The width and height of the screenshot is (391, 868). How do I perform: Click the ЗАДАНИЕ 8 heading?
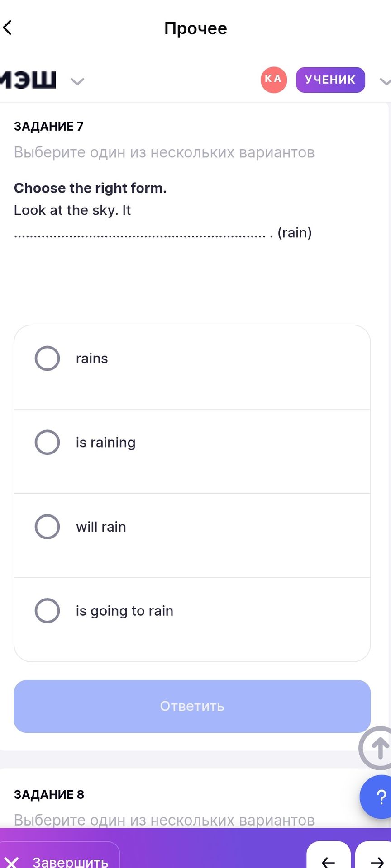pos(49,794)
